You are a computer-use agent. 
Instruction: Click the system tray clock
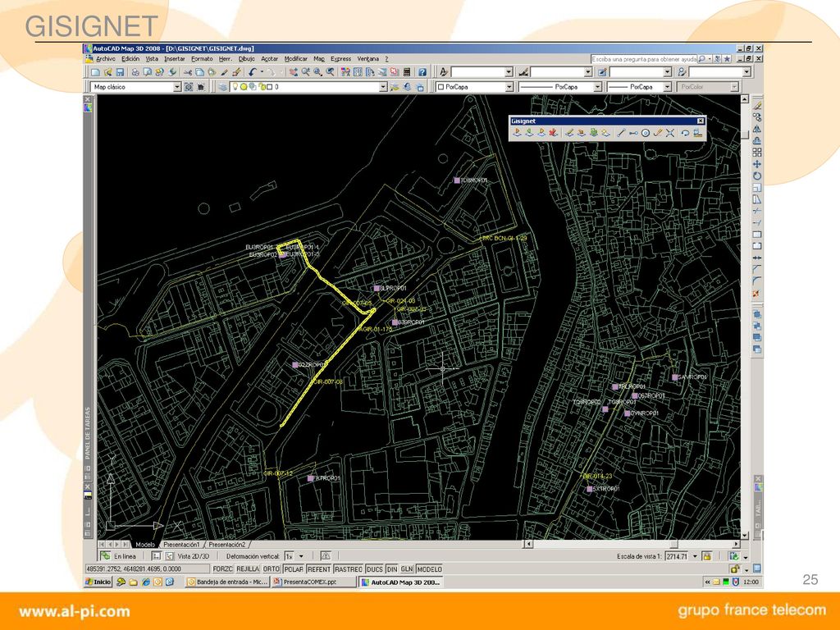point(751,582)
